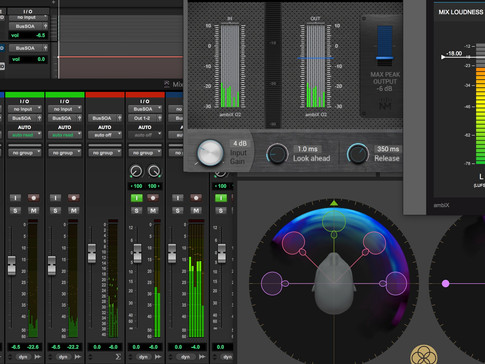Click output window icon above vol -6.5
Image resolution: width=485 pixels, height=364 pixels.
[45, 26]
